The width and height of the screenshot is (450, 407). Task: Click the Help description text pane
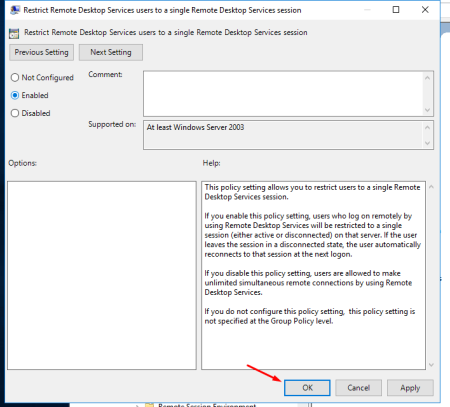[x=313, y=275]
